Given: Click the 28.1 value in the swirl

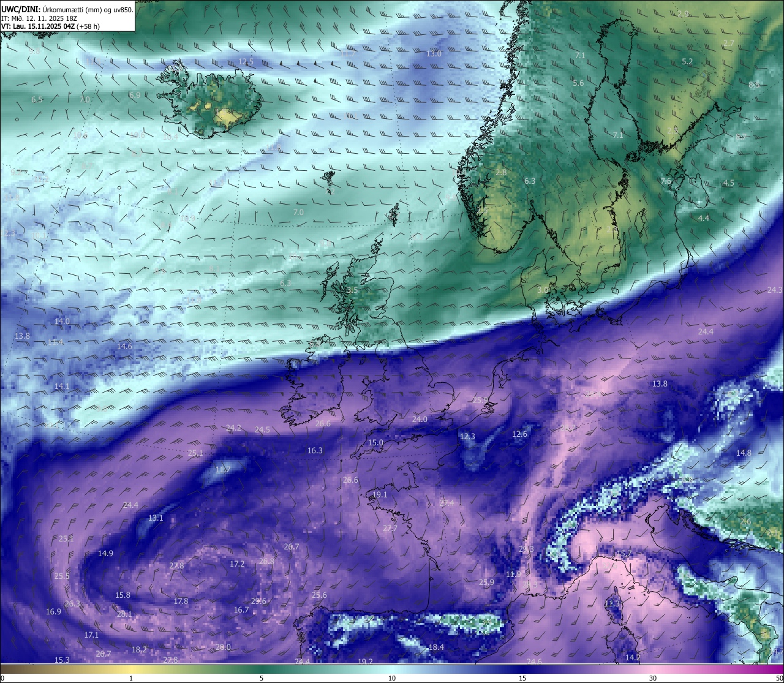Looking at the screenshot, I should (x=124, y=614).
